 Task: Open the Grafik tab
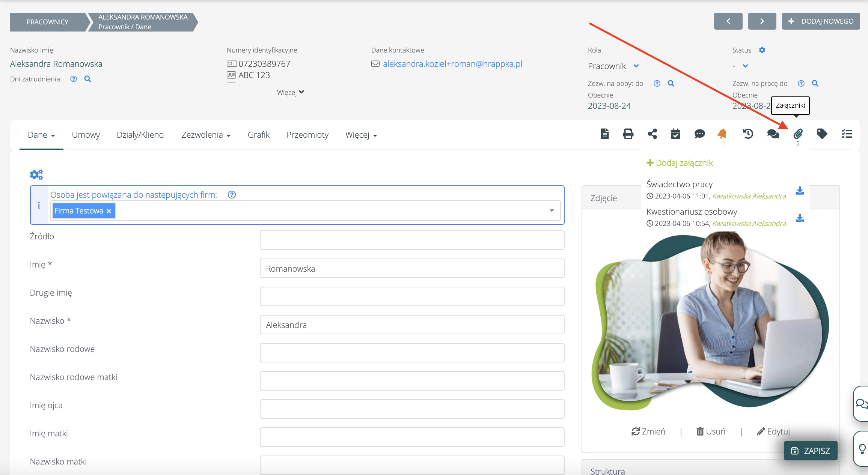(x=258, y=135)
